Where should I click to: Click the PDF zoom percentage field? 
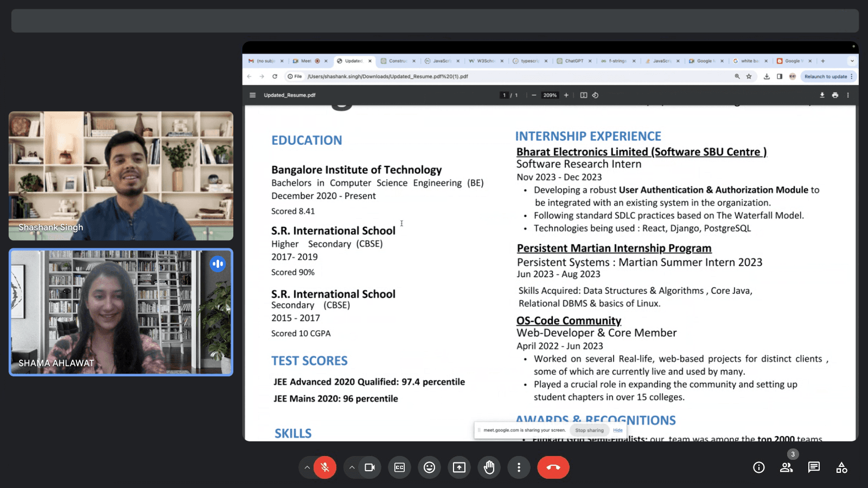point(550,95)
